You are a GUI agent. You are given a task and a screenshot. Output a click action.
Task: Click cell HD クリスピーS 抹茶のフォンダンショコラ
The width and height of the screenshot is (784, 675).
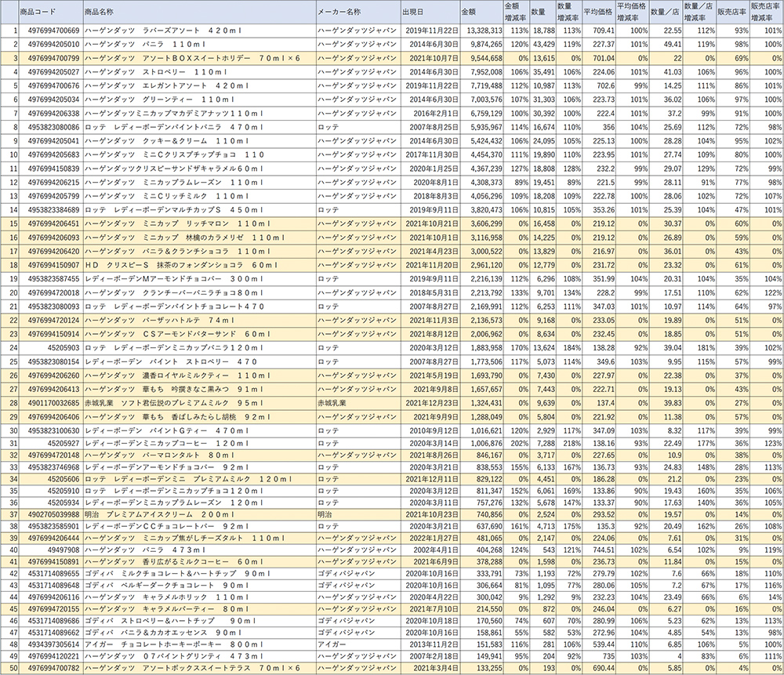point(199,265)
